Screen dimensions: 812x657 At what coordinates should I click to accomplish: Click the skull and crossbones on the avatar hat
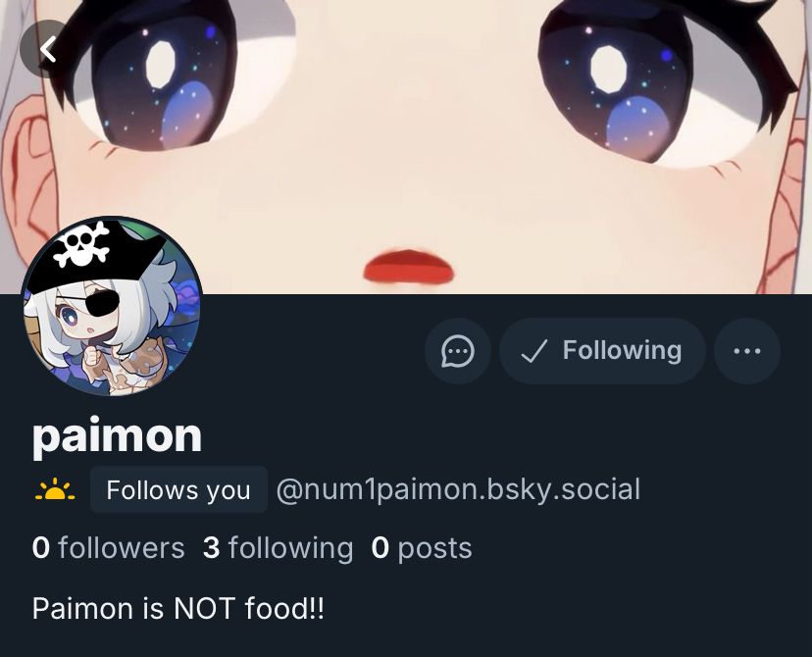82,244
